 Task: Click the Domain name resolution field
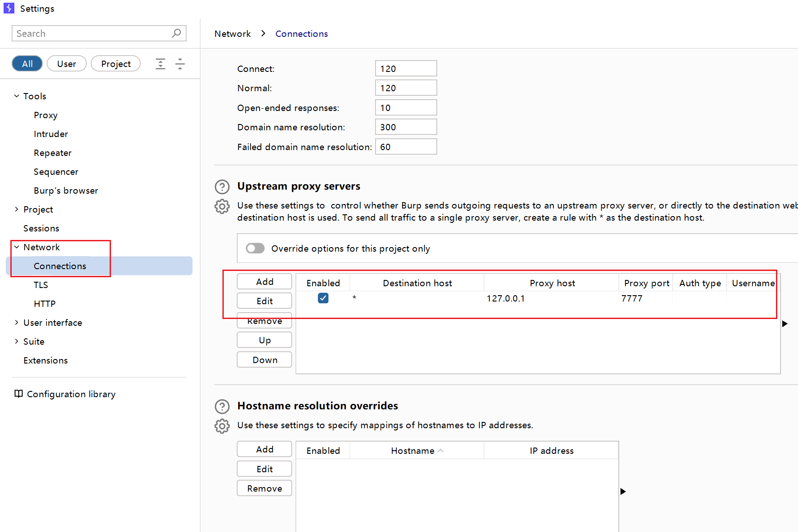pos(406,127)
